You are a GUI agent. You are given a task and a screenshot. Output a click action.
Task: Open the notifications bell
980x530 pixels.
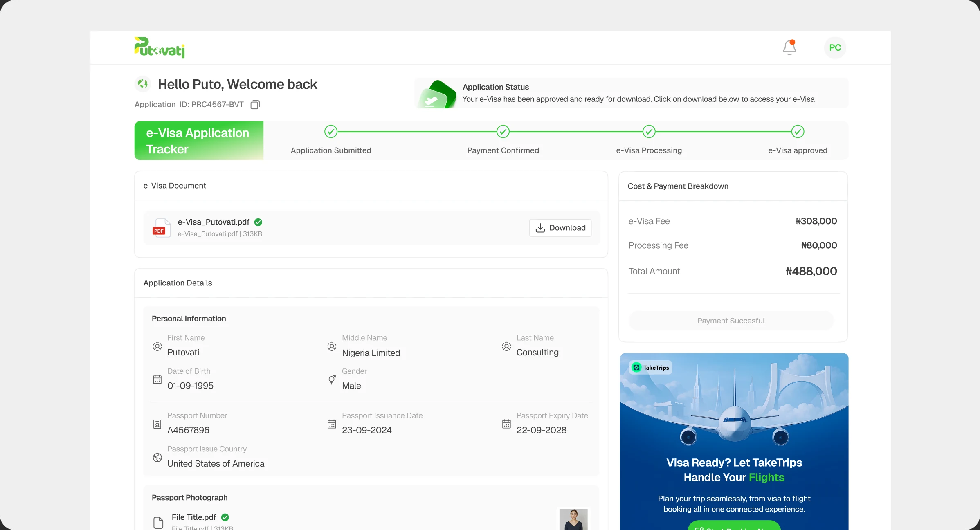coord(789,47)
